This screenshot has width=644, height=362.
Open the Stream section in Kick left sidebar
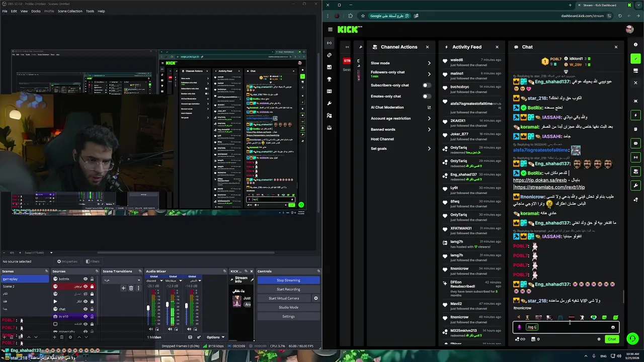[x=329, y=43]
